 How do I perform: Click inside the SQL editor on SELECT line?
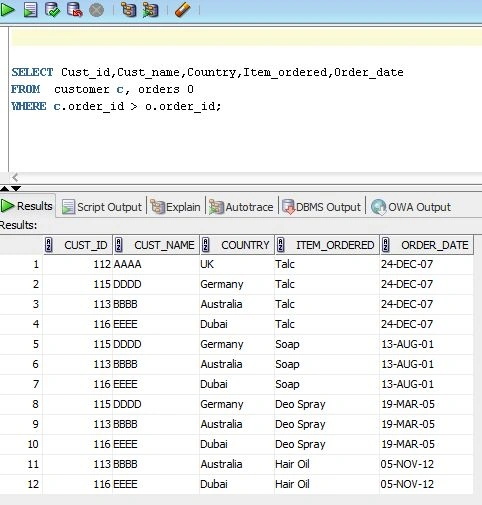coord(207,72)
